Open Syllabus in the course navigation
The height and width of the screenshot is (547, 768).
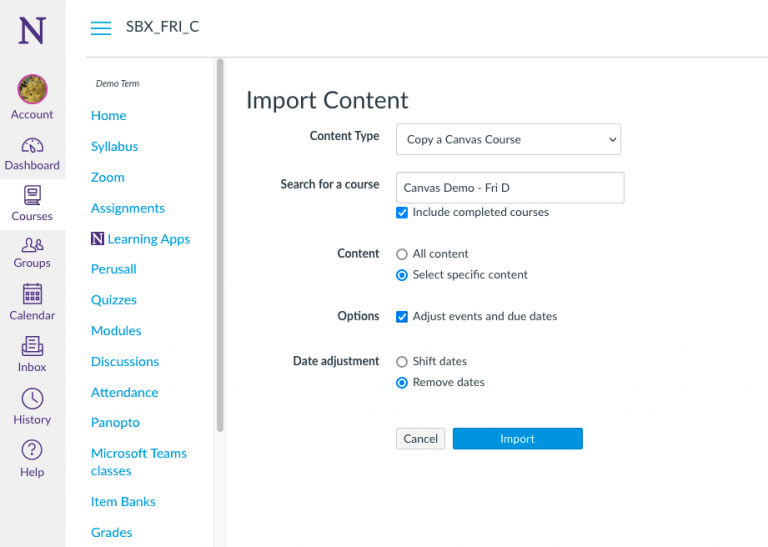115,146
